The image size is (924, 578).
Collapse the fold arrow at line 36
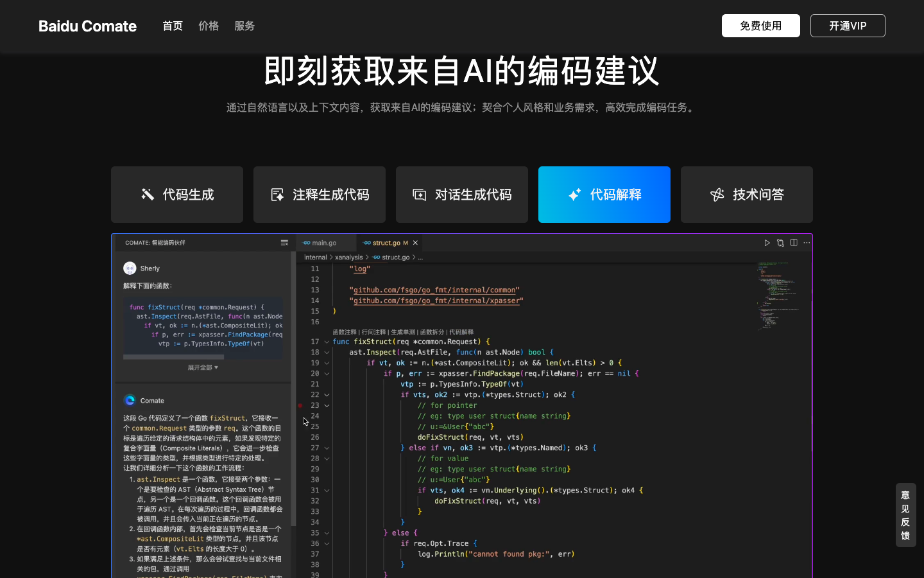327,543
